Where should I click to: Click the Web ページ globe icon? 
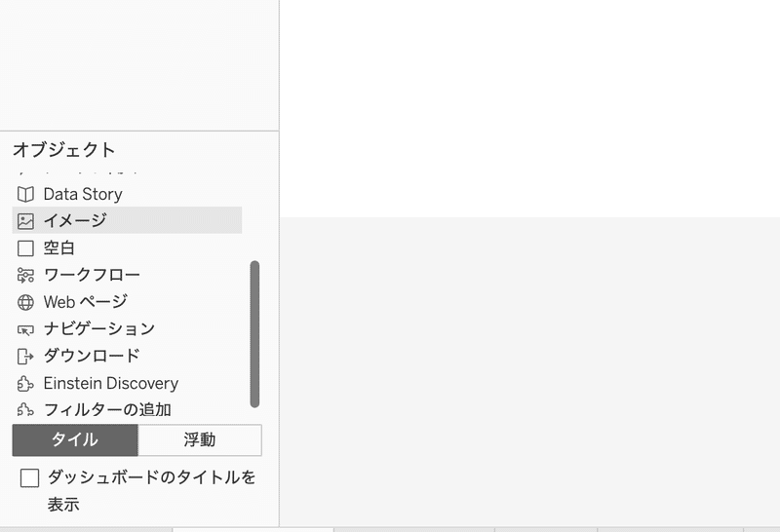[x=25, y=302]
